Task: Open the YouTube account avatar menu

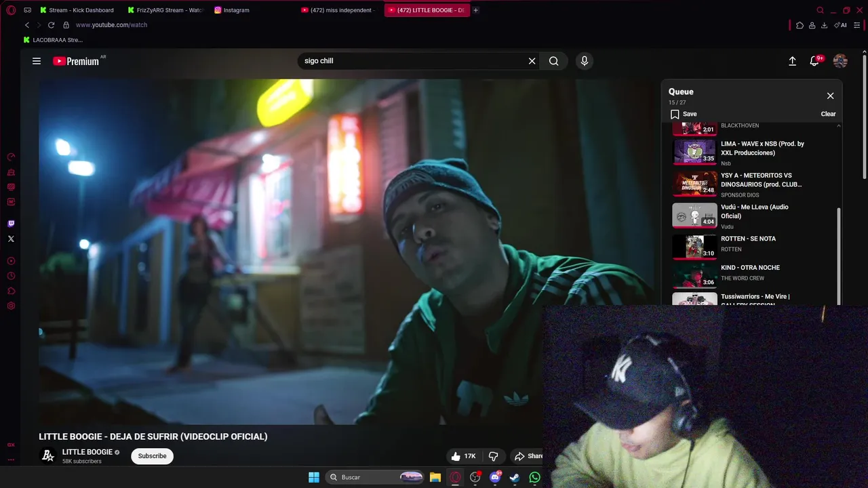Action: click(x=840, y=61)
